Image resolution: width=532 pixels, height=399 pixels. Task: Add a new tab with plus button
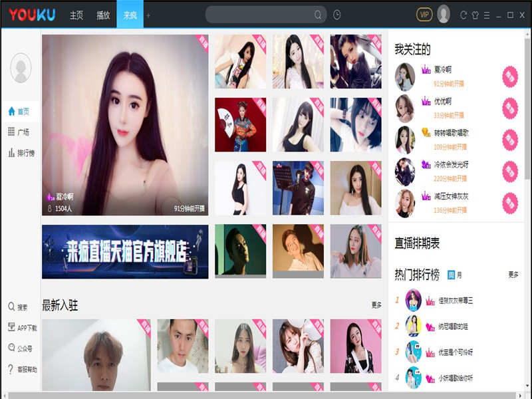148,15
